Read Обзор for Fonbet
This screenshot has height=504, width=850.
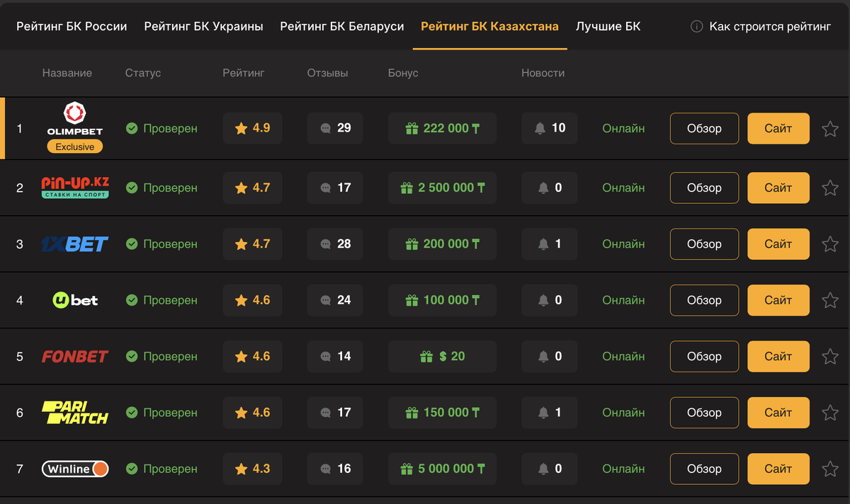tap(705, 356)
